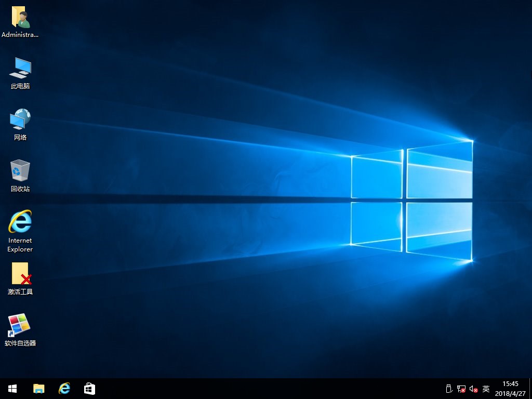Launch Internet Explorer from the taskbar
Image resolution: width=532 pixels, height=399 pixels.
[x=64, y=389]
